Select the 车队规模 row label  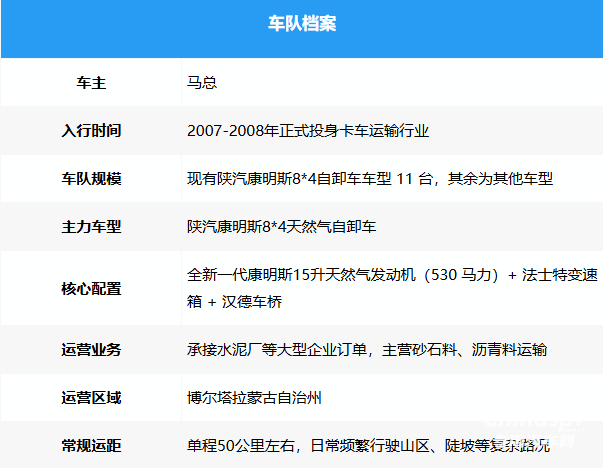[x=91, y=179]
